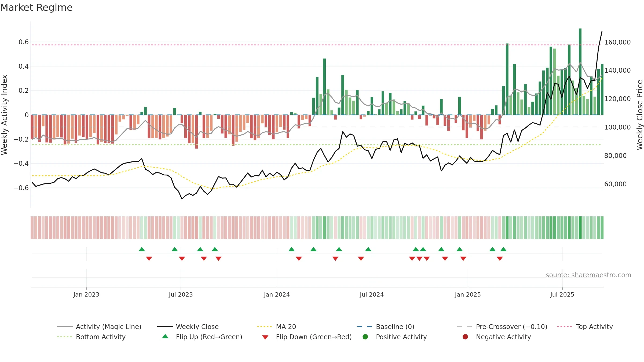Viewport: 644px width, 362px height.
Task: Click the tallest green activity bar above 0.6
Action: (580, 72)
